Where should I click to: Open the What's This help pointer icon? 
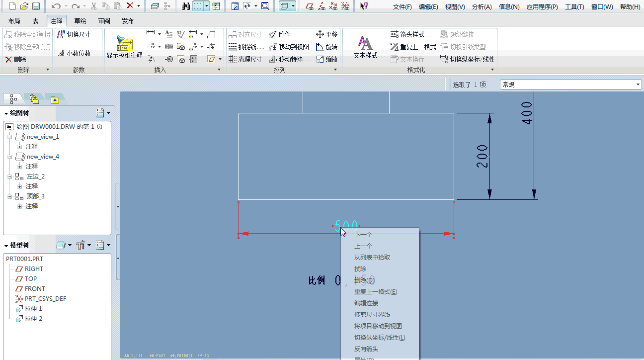364,6
